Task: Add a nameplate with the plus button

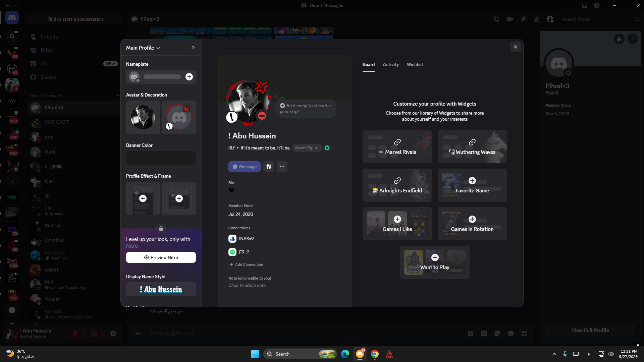Action: tap(189, 77)
